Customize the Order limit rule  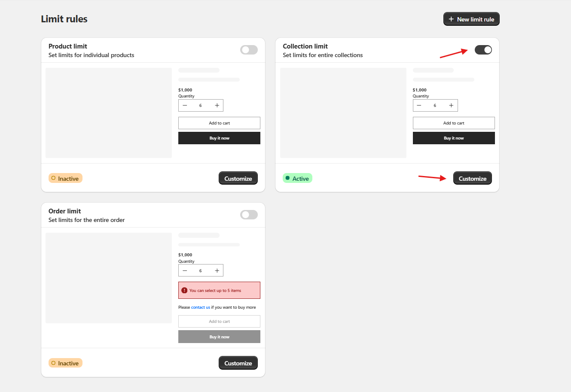[238, 363]
